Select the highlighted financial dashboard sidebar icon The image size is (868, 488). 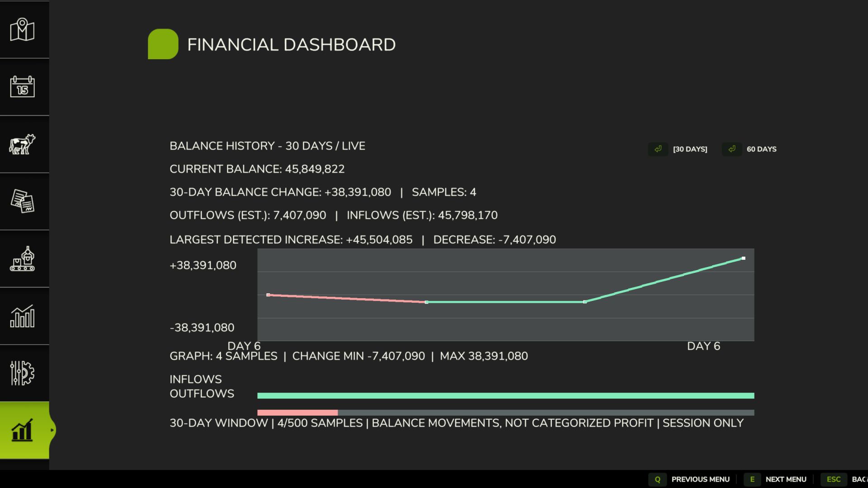(x=22, y=430)
